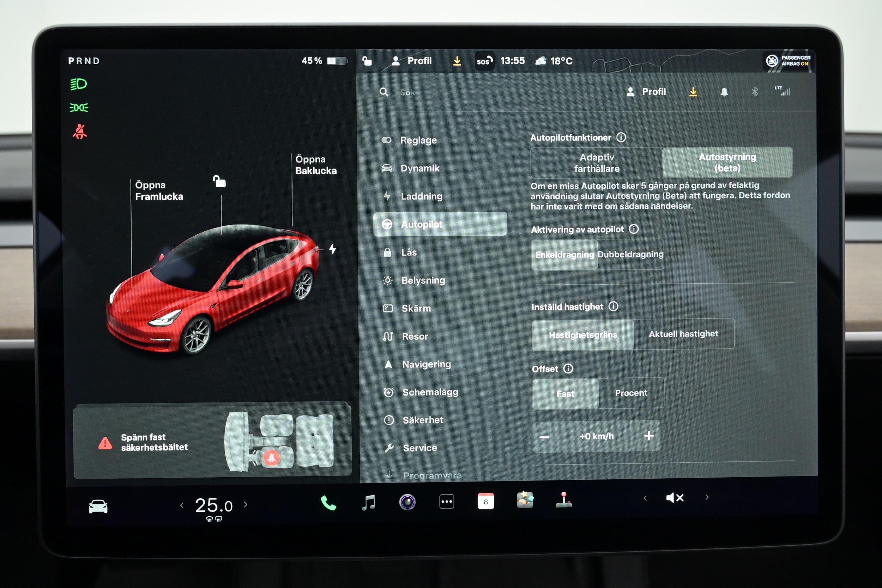
Task: Tap the notification bell icon
Action: click(x=724, y=92)
